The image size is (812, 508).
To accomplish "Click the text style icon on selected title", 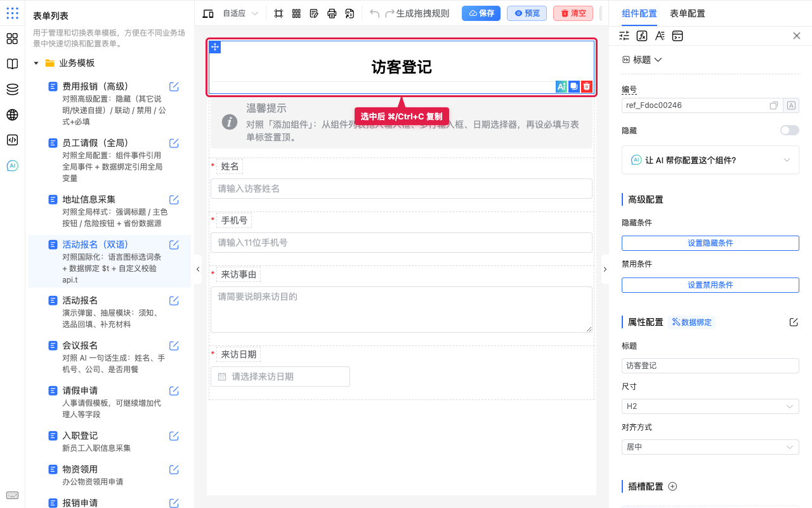I will pyautogui.click(x=561, y=86).
